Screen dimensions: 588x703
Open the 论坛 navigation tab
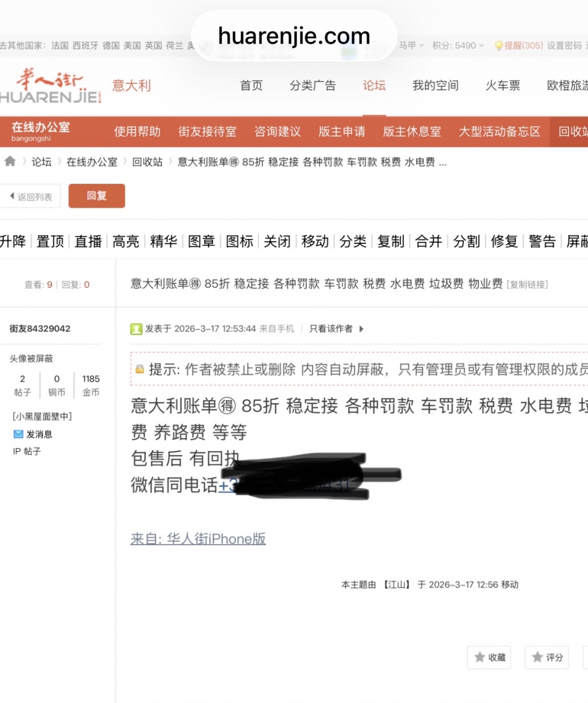pos(374,86)
